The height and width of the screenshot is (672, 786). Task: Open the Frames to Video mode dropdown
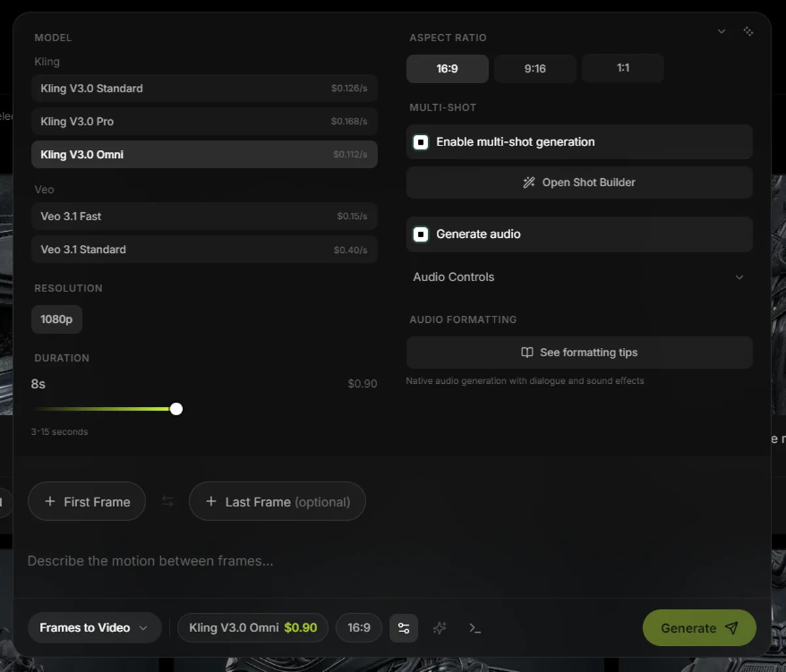(x=94, y=628)
